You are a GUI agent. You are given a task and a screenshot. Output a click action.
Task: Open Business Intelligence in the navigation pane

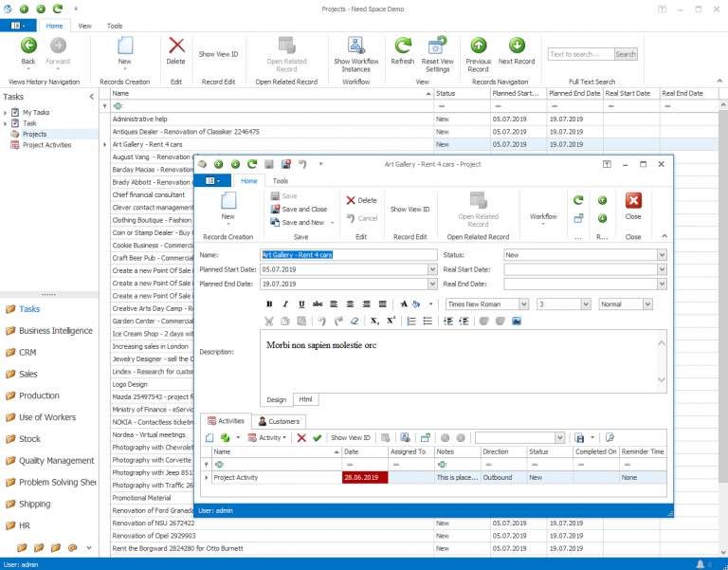[56, 331]
